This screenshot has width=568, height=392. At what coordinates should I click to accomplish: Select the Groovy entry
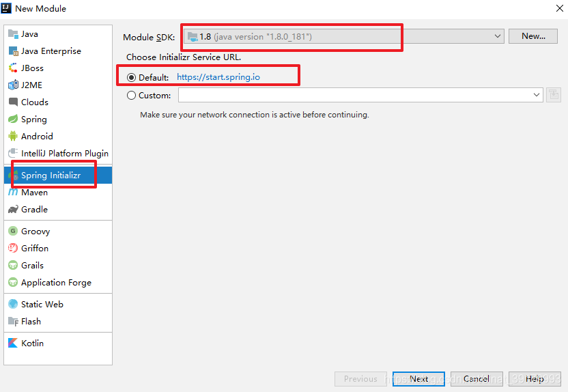(x=58, y=231)
